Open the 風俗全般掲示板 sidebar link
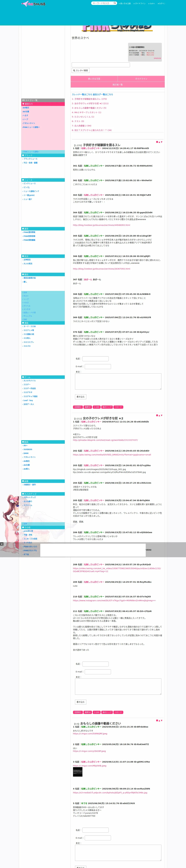Viewport: 186px width, 868px height. pos(29,278)
